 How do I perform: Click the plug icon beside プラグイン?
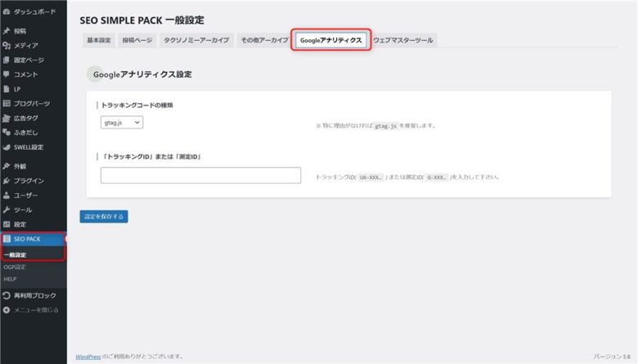point(7,181)
